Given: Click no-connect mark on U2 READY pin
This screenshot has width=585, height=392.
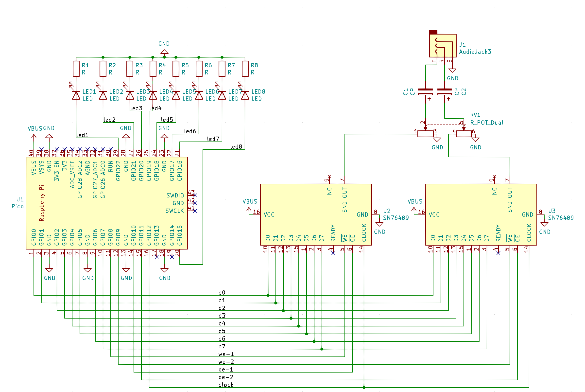Looking at the screenshot, I should 333,253.
